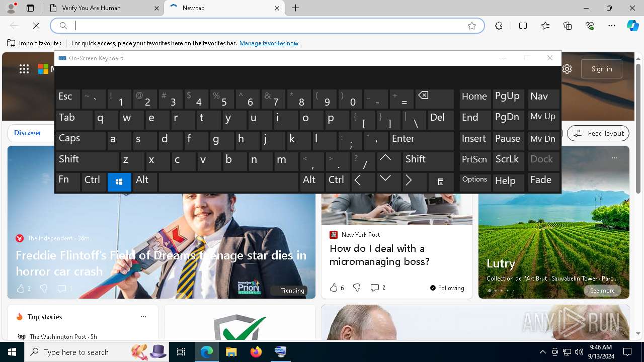The width and height of the screenshot is (644, 362).
Task: Open the Collections icon
Action: click(568, 26)
